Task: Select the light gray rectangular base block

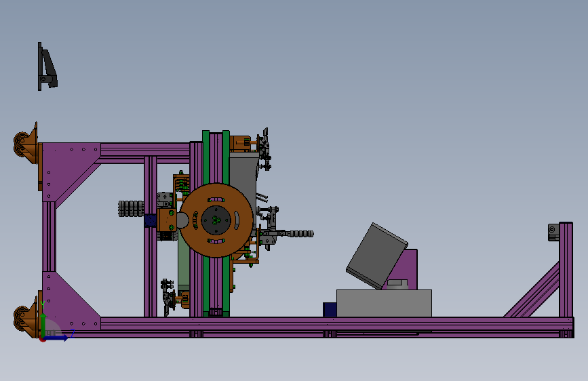Action: (384, 303)
